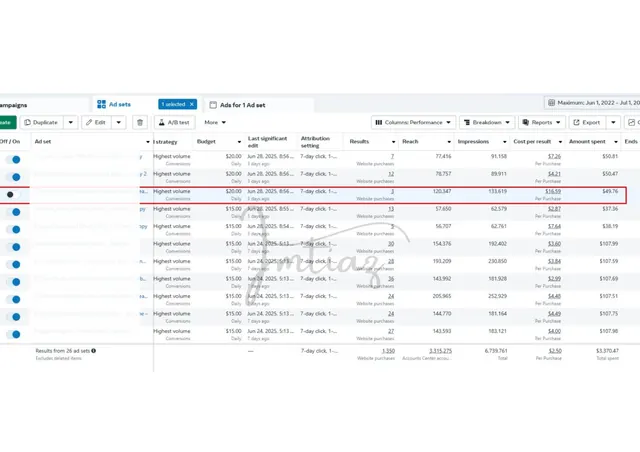Select the 6,739,761 total impressions value
This screenshot has width=640, height=452.
pos(496,351)
